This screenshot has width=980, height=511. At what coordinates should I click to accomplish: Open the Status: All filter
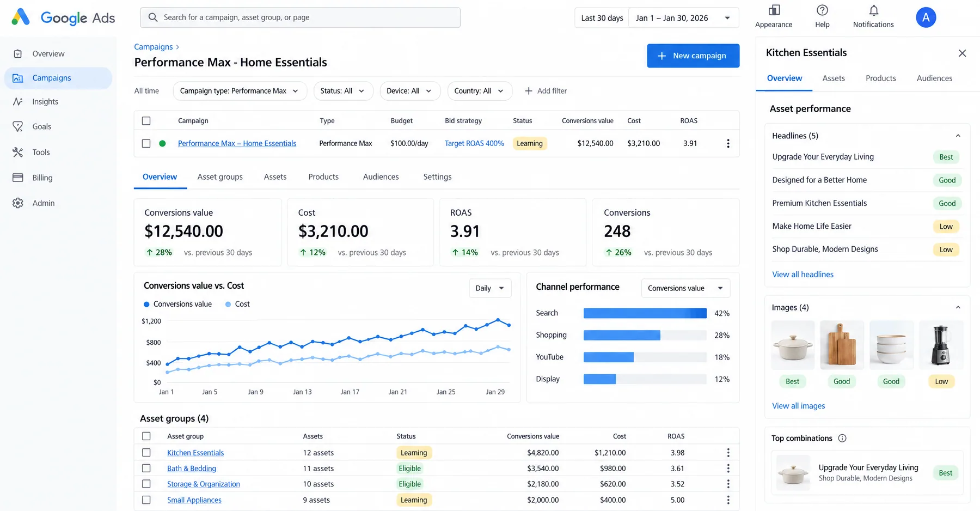[343, 91]
